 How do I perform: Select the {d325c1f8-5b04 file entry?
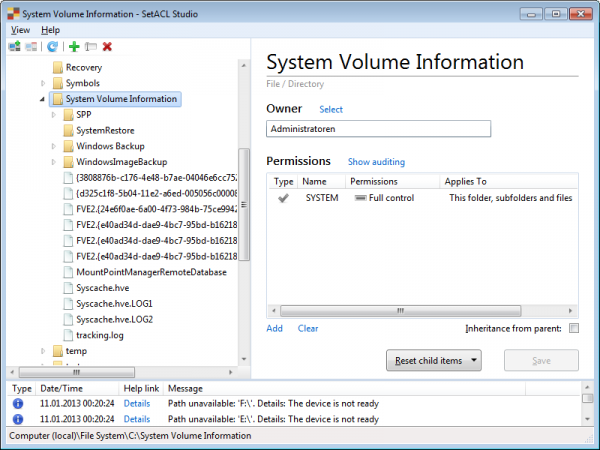pos(157,193)
